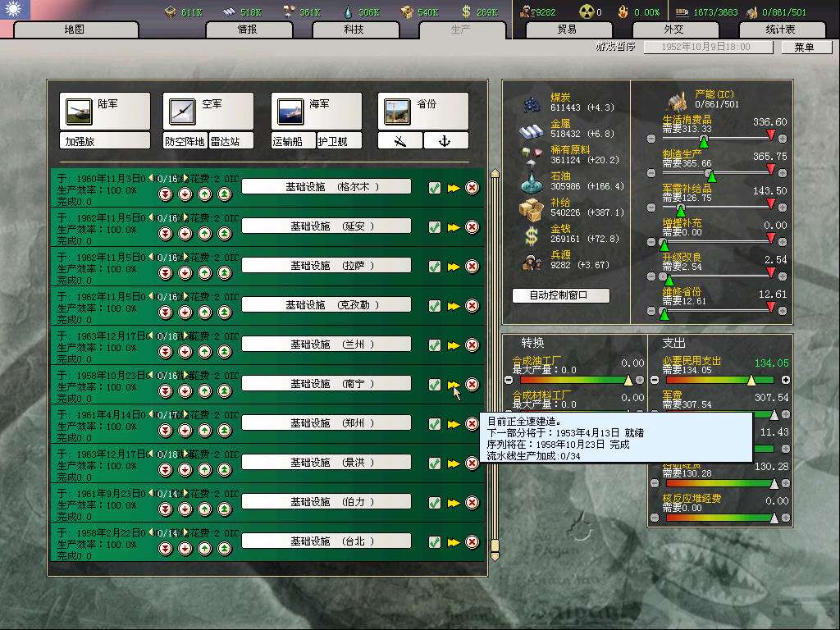Click the money dollar icon 金钱
This screenshot has height=630, width=840.
coord(532,235)
